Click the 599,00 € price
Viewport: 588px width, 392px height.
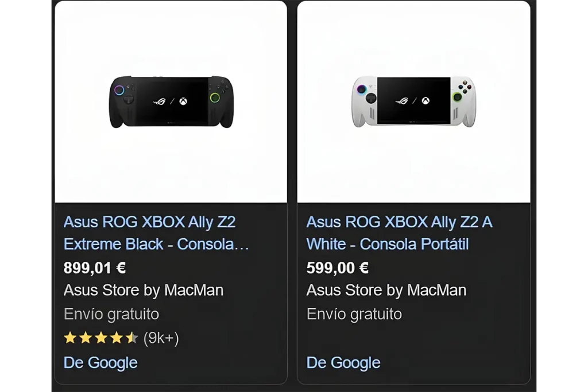point(338,267)
